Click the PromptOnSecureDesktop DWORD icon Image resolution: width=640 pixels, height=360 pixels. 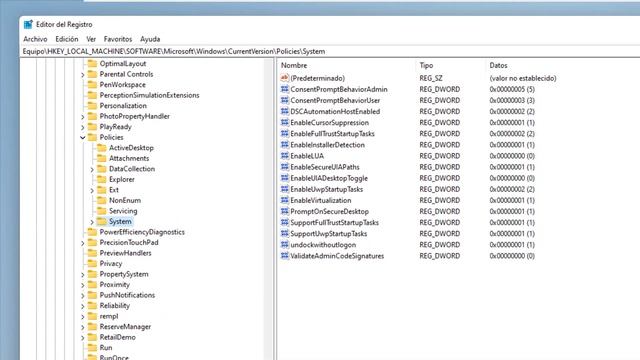pyautogui.click(x=284, y=211)
